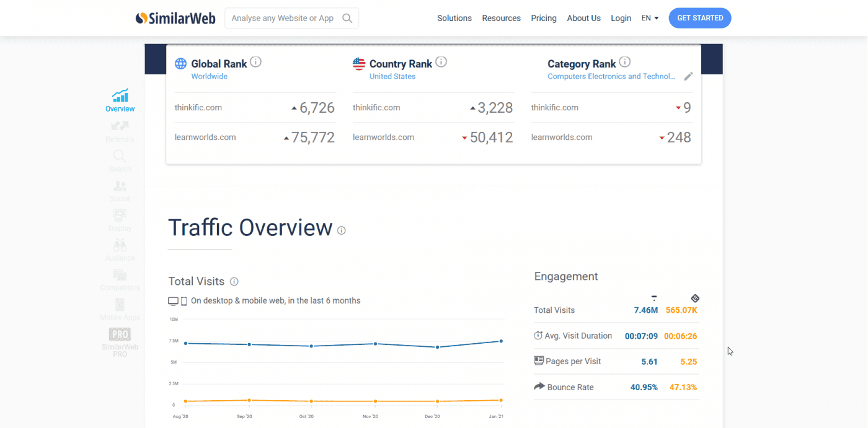Click the country rank value 50,412

click(x=492, y=138)
